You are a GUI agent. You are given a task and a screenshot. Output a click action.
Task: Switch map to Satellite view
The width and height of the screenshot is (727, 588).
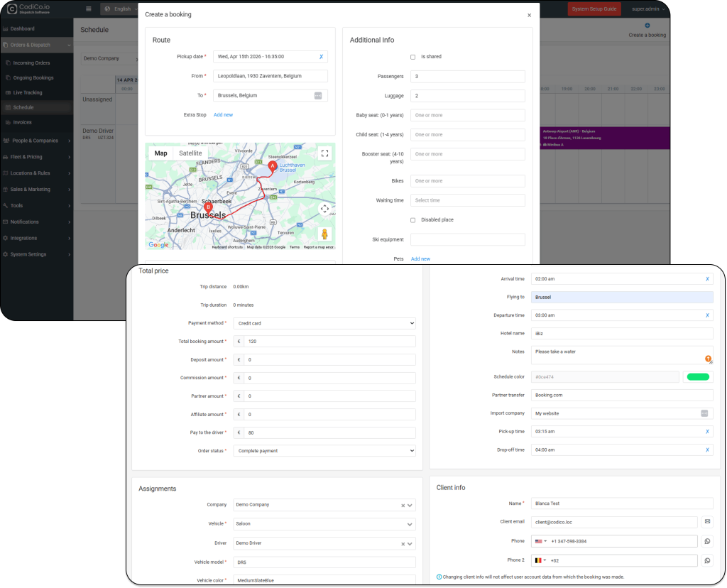click(190, 153)
